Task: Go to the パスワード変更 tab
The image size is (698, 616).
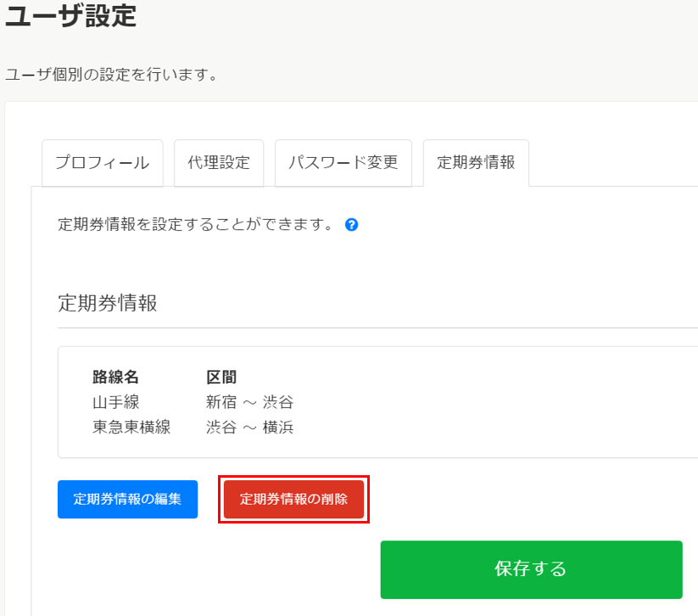Action: click(x=343, y=162)
